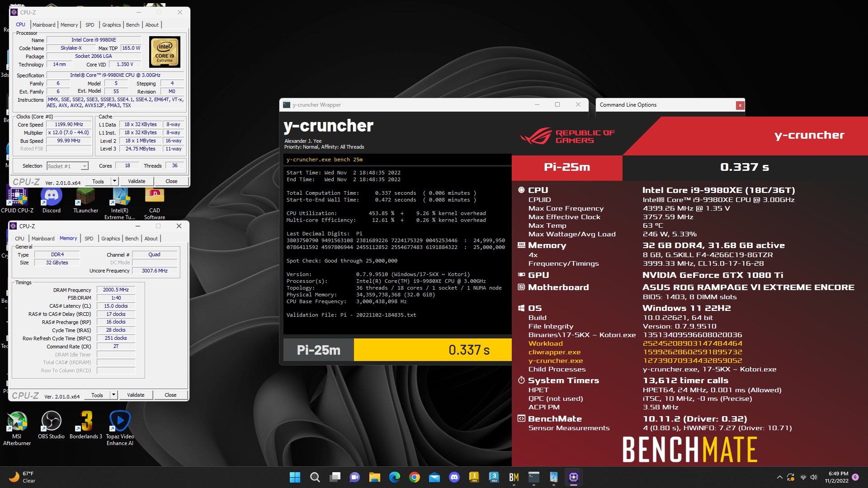Open notifications badge showing 6
The height and width of the screenshot is (488, 868).
855,477
